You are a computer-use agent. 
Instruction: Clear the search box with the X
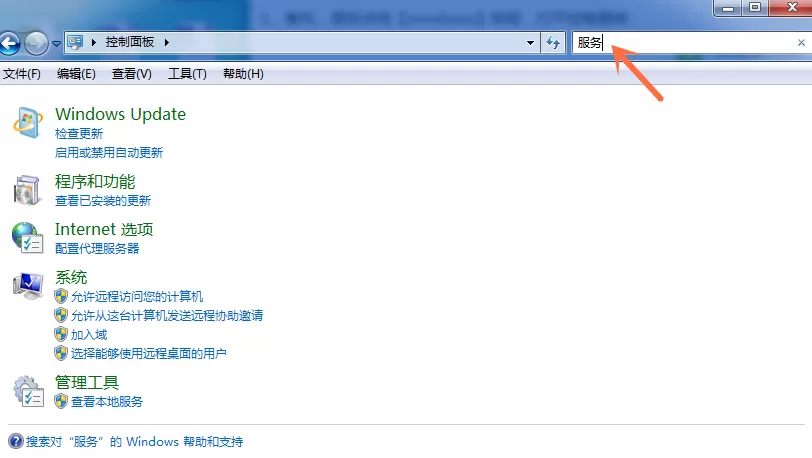pyautogui.click(x=801, y=42)
